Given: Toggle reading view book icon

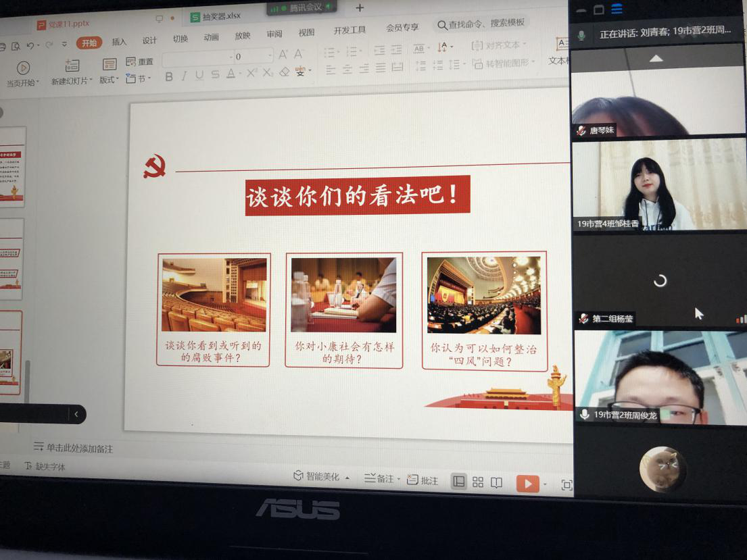Looking at the screenshot, I should pyautogui.click(x=496, y=482).
